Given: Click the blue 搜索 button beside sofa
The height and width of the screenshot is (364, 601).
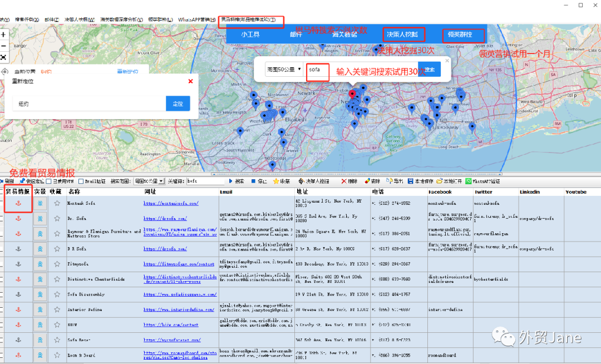Looking at the screenshot, I should click(x=429, y=70).
